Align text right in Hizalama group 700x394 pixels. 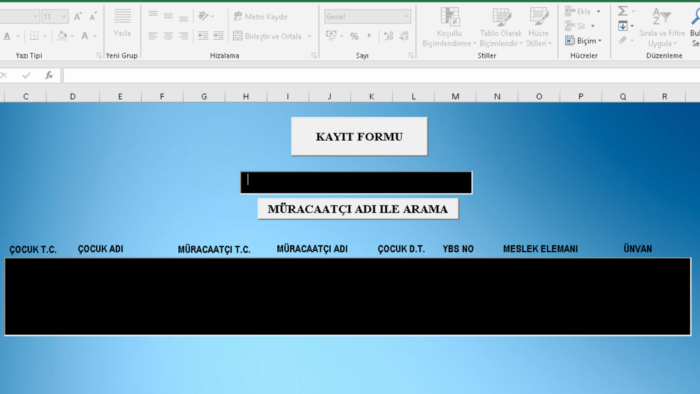(183, 36)
